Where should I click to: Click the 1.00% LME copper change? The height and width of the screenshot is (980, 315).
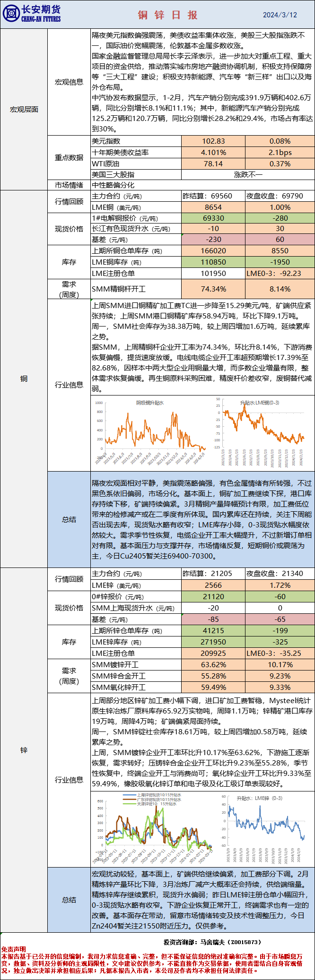(280, 207)
